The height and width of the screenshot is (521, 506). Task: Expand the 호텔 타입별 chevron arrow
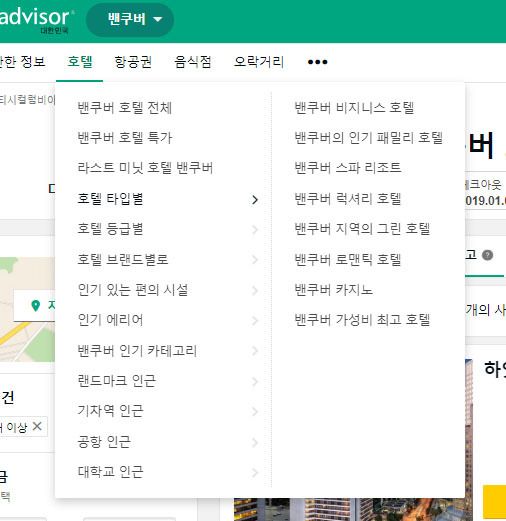pos(255,200)
